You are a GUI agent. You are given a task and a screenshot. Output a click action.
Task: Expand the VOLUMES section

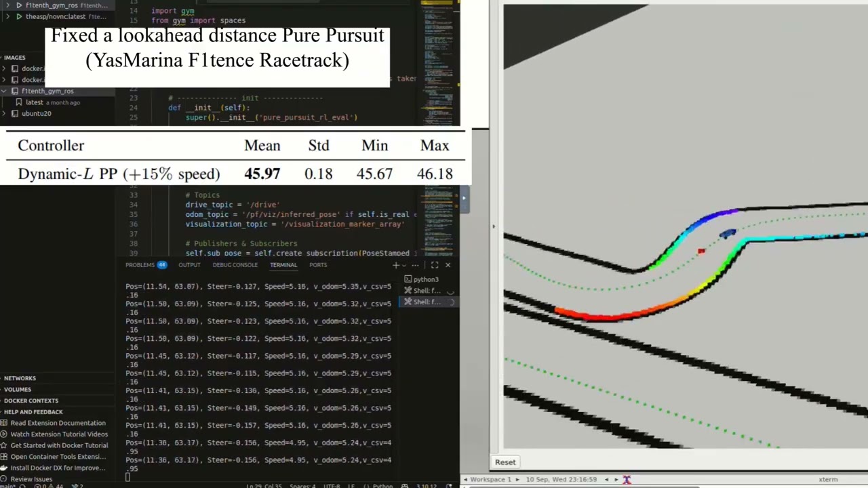click(x=17, y=390)
